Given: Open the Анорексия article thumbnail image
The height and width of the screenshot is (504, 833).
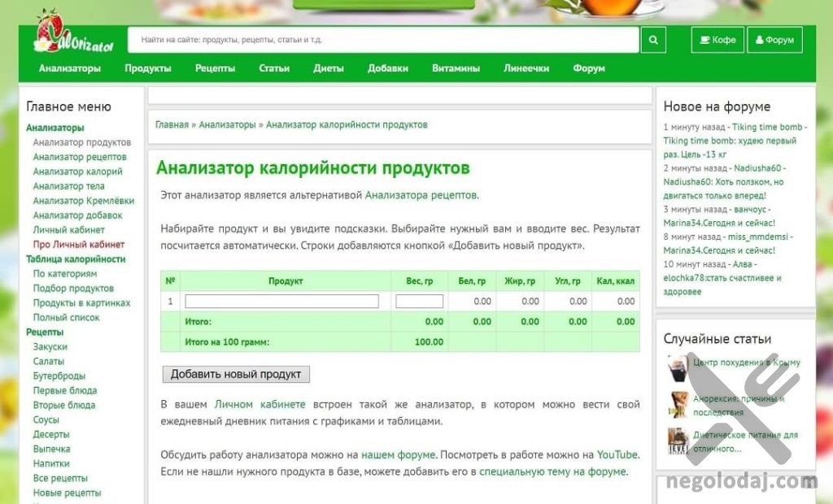Looking at the screenshot, I should [678, 404].
